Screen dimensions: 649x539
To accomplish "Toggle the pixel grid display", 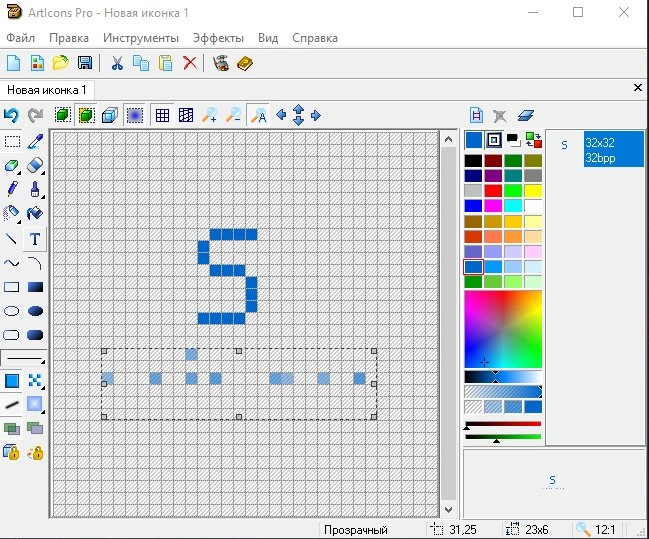I will pyautogui.click(x=162, y=115).
